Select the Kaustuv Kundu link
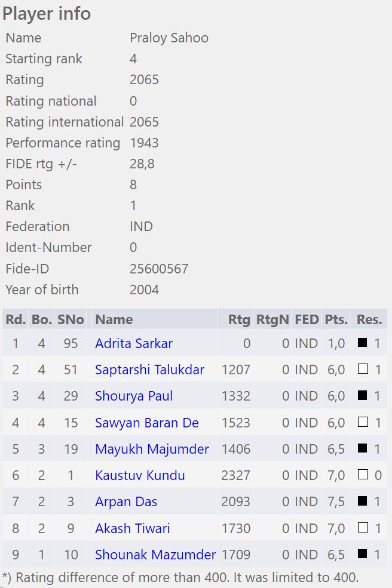 (140, 476)
